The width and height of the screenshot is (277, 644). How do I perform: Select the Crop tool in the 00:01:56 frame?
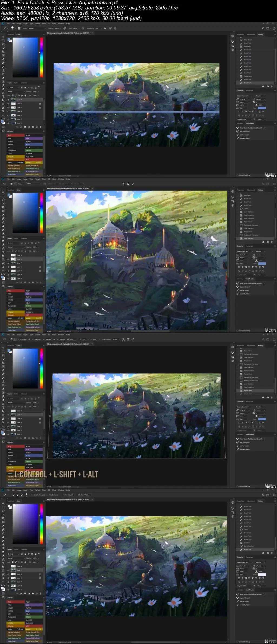[3, 52]
